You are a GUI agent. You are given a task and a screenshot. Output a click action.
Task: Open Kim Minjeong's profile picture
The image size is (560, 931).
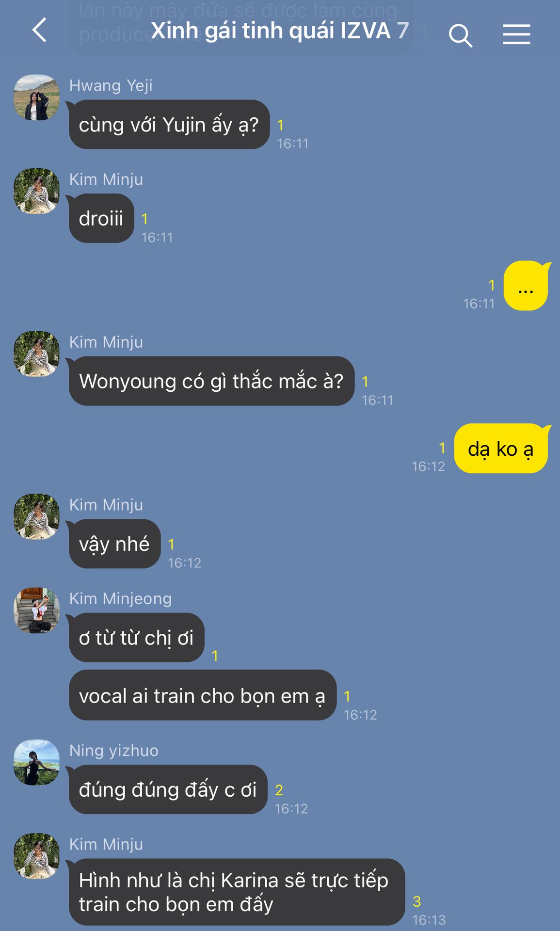[x=36, y=610]
